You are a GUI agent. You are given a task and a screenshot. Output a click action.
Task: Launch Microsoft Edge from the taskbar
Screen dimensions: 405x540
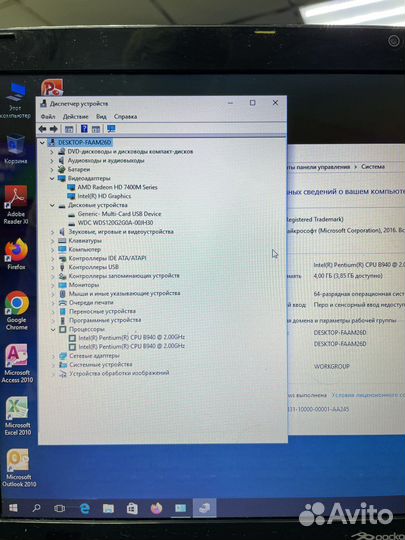[84, 509]
